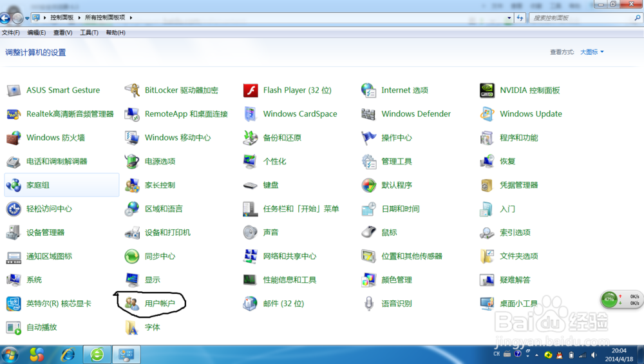This screenshot has width=644, height=364.
Task: Open Flash Player (32 位) icon
Action: click(250, 90)
